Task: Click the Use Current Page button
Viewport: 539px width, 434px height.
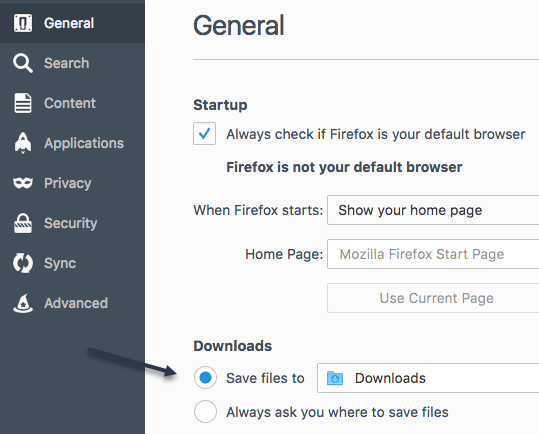Action: pos(433,298)
